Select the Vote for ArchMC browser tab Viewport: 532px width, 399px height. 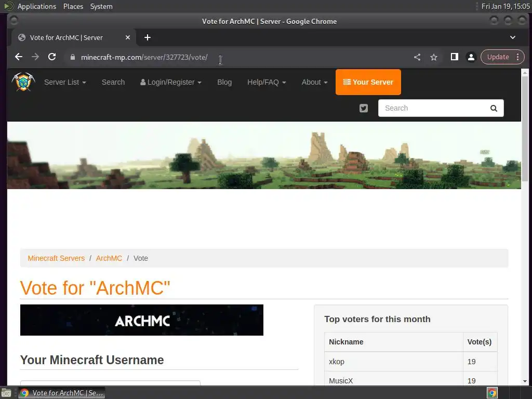coord(74,37)
